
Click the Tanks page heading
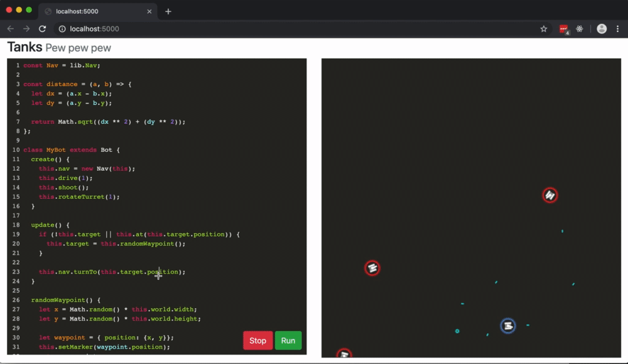click(x=25, y=47)
